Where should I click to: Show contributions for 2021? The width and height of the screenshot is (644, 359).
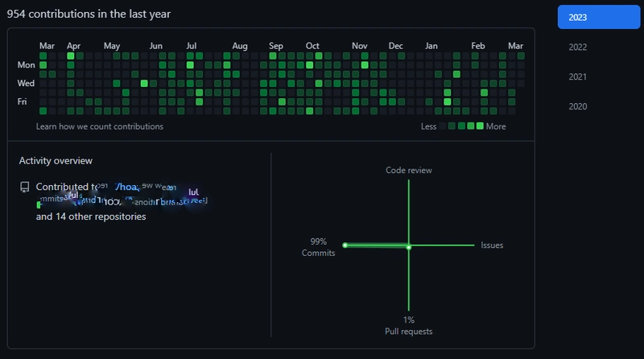(x=578, y=76)
